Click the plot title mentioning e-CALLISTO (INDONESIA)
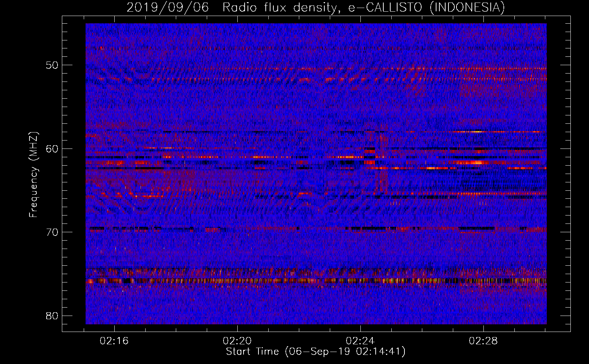The height and width of the screenshot is (364, 589). (x=316, y=7)
